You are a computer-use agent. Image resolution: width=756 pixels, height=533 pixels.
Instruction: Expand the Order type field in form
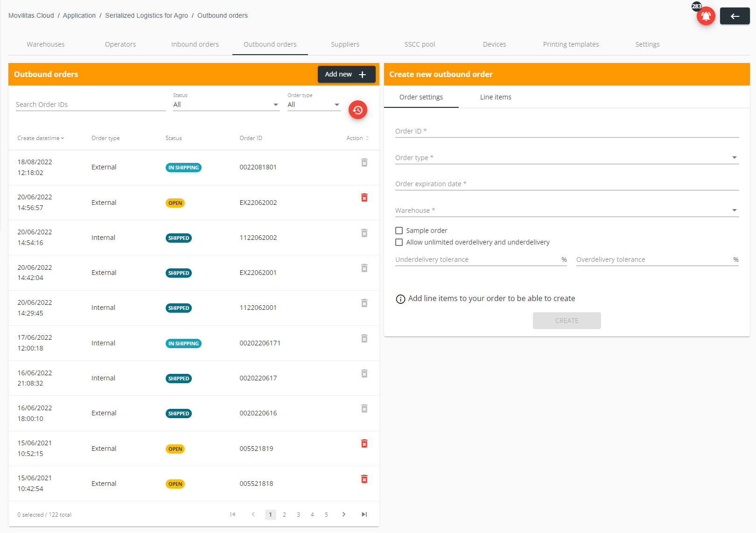point(567,158)
